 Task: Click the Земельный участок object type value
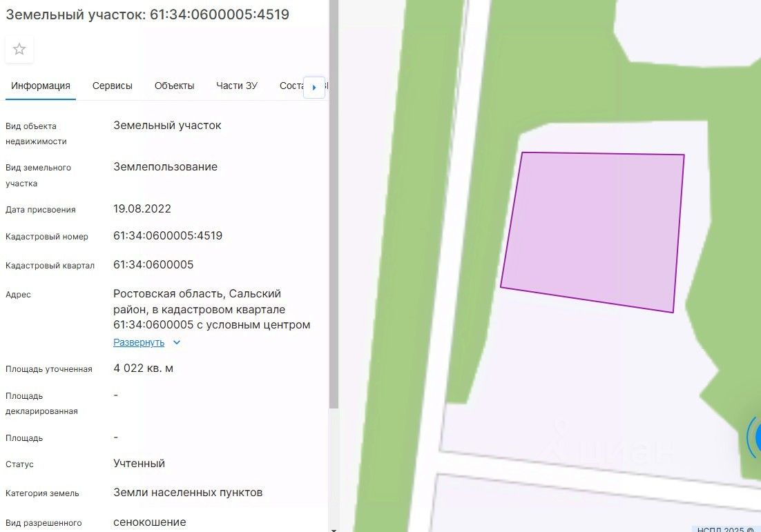click(167, 126)
